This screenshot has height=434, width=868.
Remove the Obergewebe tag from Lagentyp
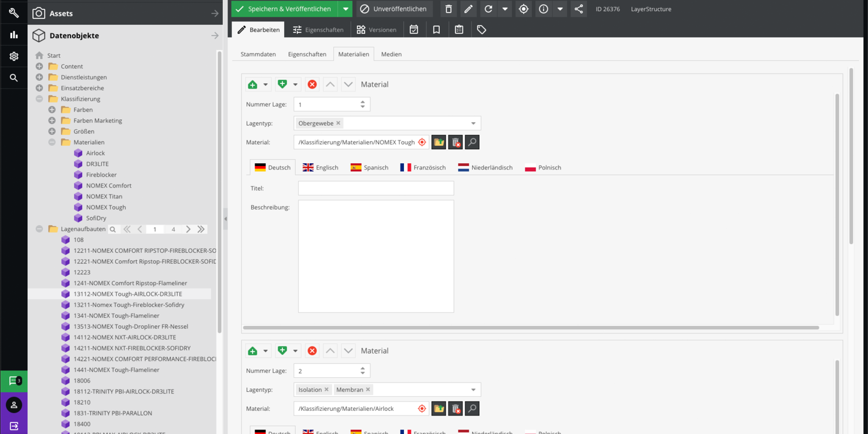339,123
